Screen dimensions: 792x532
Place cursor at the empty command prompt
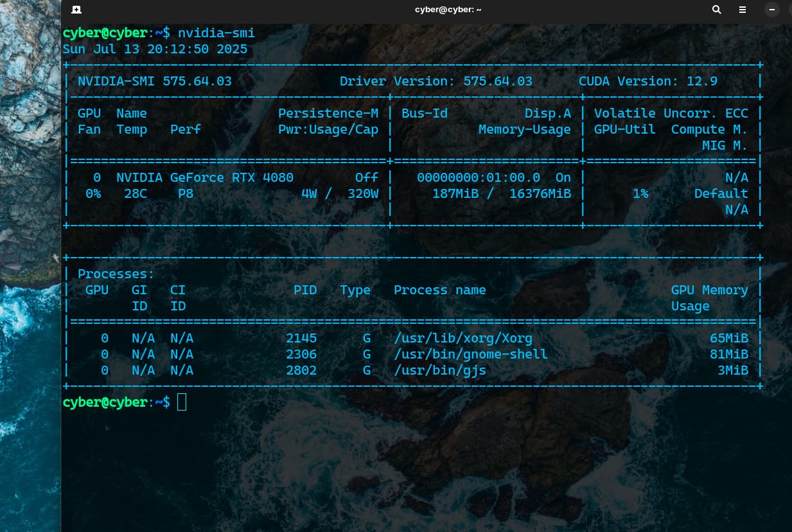pyautogui.click(x=182, y=402)
